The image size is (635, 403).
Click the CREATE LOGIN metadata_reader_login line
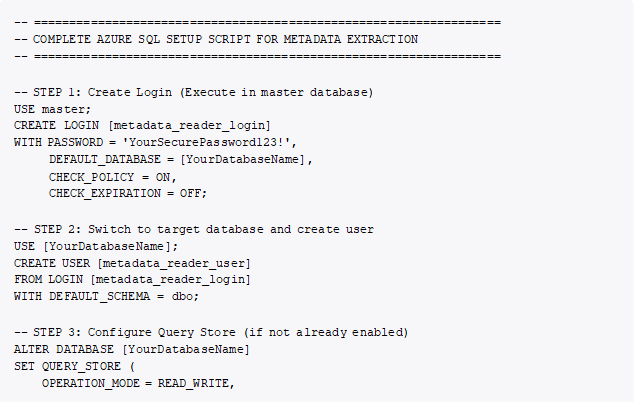[x=142, y=126]
